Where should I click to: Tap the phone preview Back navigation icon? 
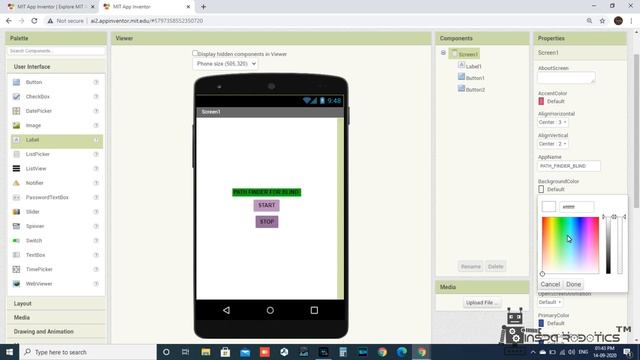click(226, 310)
